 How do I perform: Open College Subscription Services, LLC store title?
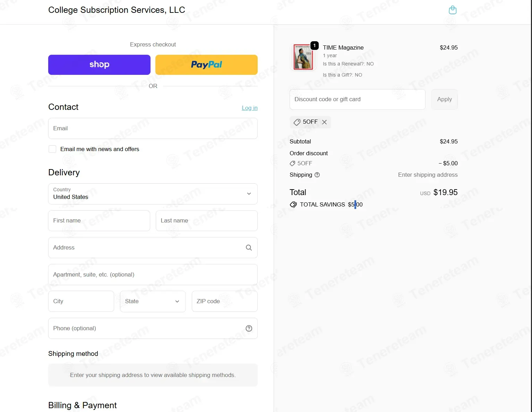(117, 10)
